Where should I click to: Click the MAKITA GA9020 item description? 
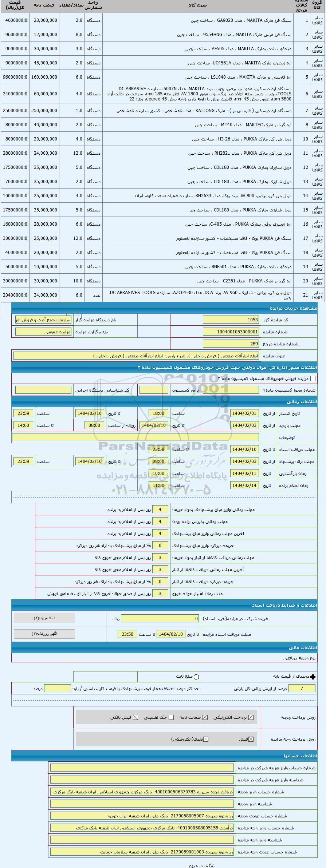coord(241,20)
